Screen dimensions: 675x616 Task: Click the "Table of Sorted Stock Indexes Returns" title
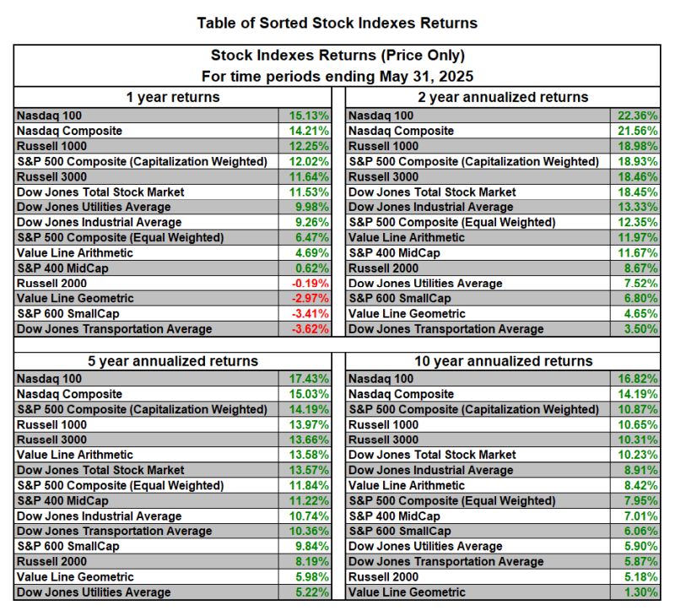(337, 23)
